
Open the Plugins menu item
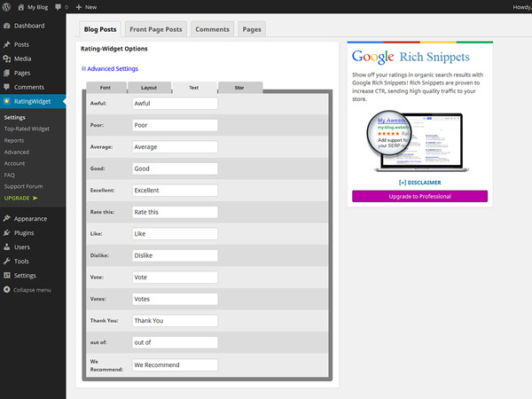click(24, 233)
